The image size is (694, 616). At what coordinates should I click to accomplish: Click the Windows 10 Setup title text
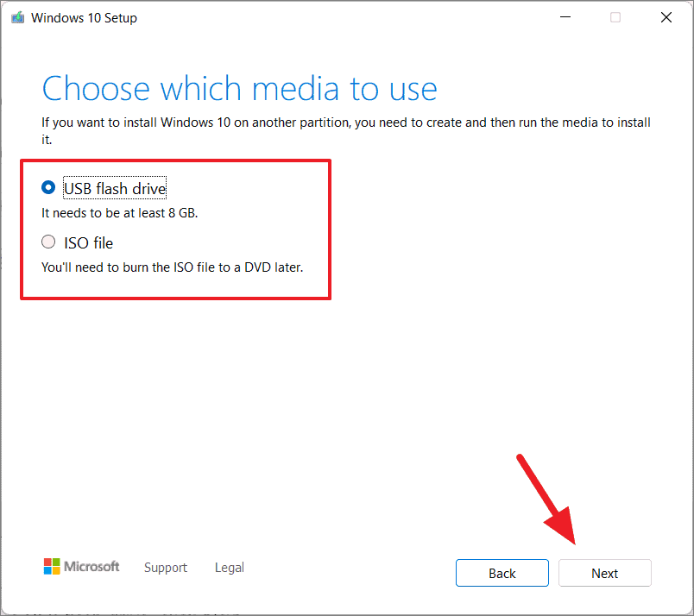point(84,16)
